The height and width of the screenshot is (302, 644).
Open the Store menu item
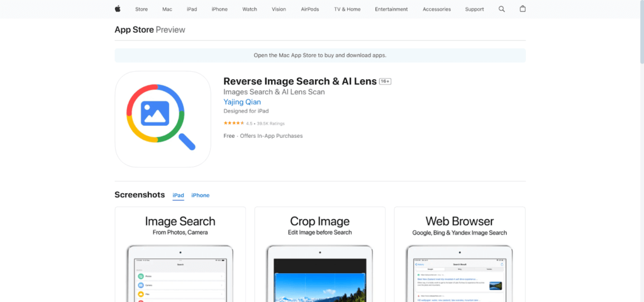[x=142, y=9]
